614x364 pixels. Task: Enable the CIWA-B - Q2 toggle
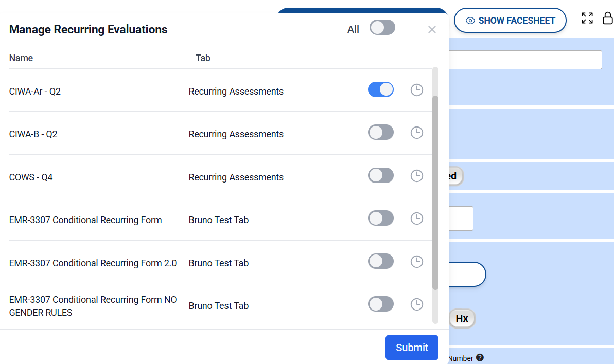(x=381, y=133)
